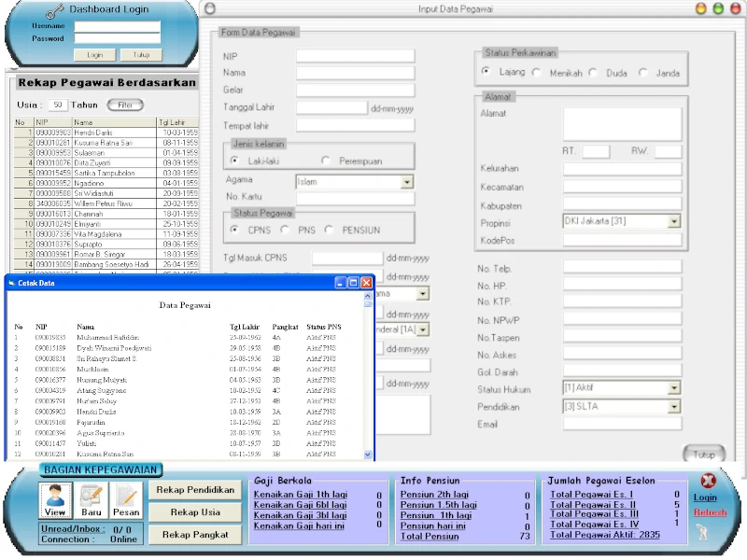The height and width of the screenshot is (560, 747).
Task: Open the Propinsi dropdown showing DKI Jakarta
Action: click(x=674, y=221)
